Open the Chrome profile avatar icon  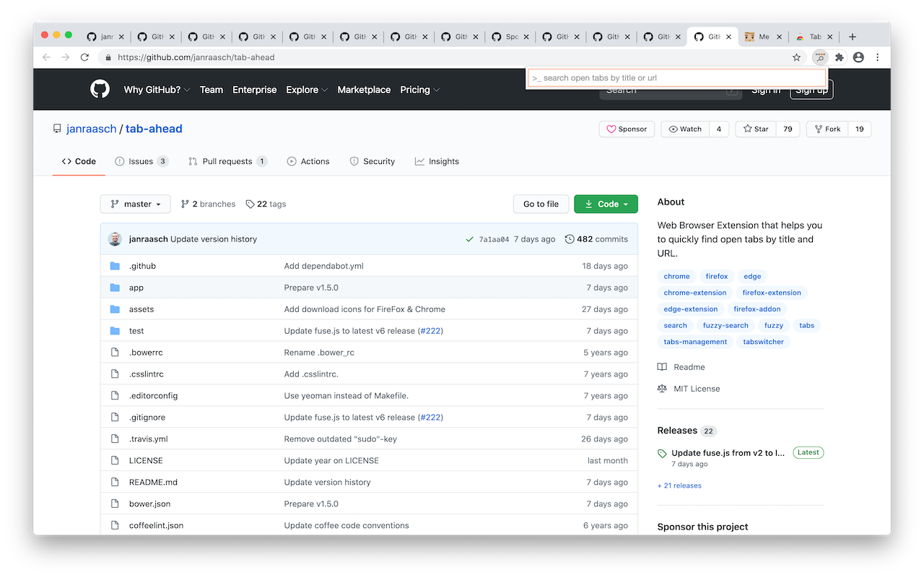[x=858, y=57]
